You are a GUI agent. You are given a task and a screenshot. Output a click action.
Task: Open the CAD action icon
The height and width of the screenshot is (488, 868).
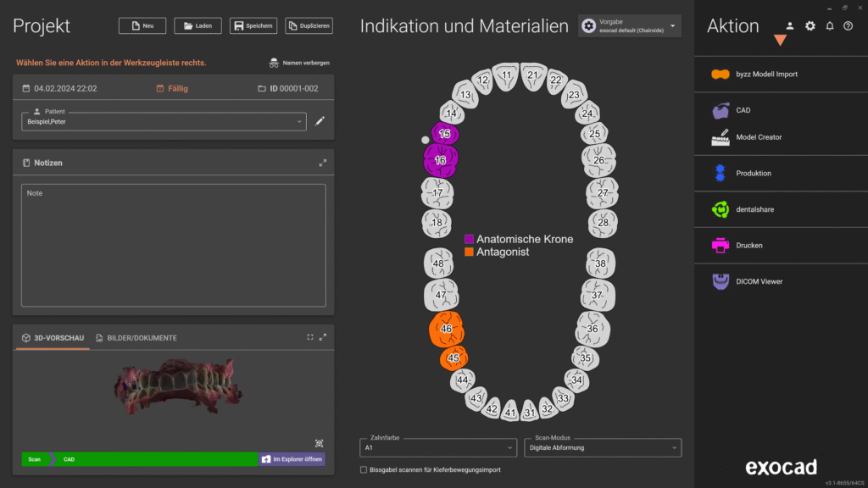[721, 110]
